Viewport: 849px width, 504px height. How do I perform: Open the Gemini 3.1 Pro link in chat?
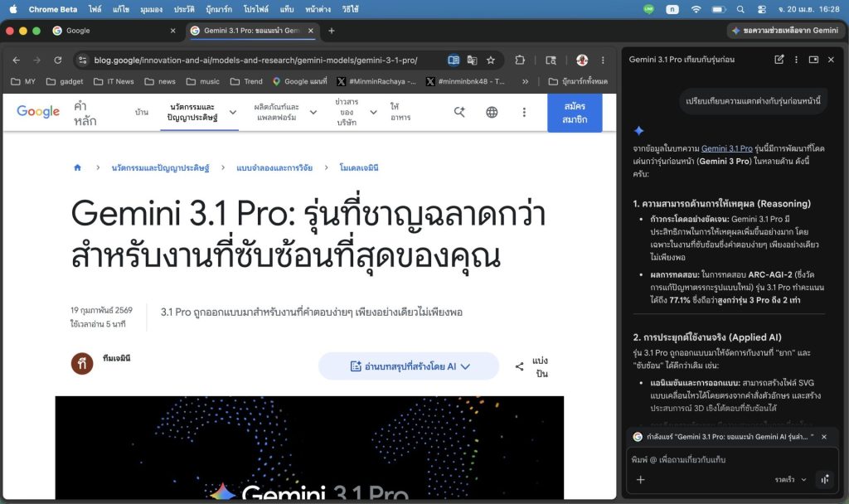(726, 148)
